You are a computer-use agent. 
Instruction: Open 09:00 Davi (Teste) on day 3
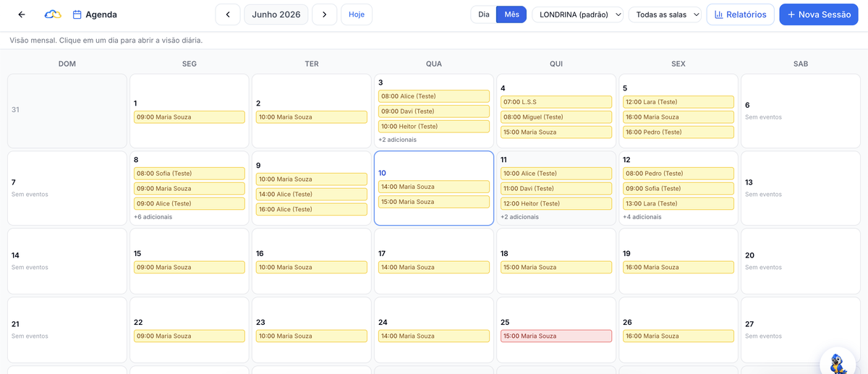[434, 111]
